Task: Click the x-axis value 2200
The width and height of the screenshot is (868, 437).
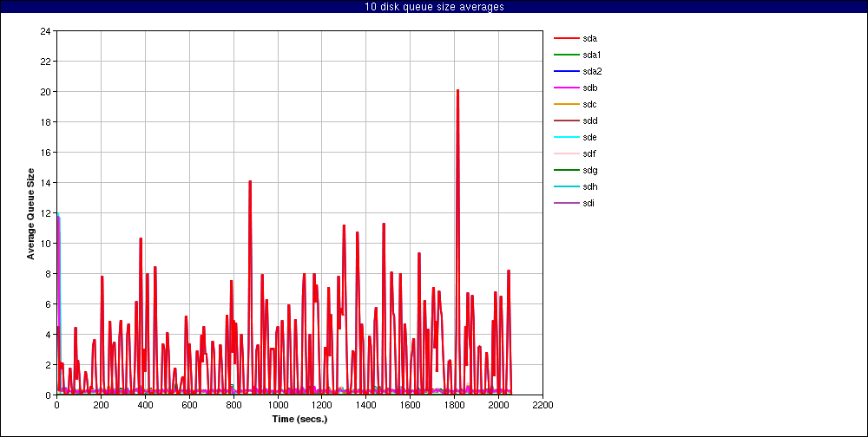Action: coord(542,404)
